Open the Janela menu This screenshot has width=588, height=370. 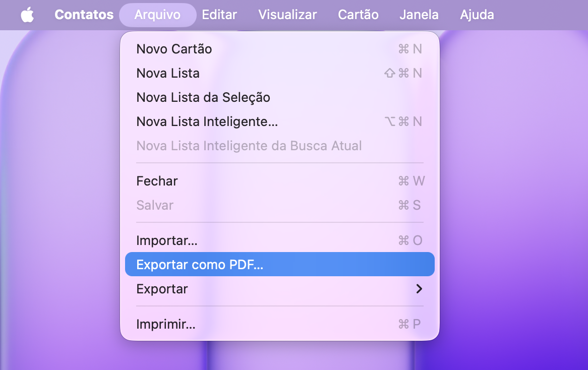tap(419, 15)
